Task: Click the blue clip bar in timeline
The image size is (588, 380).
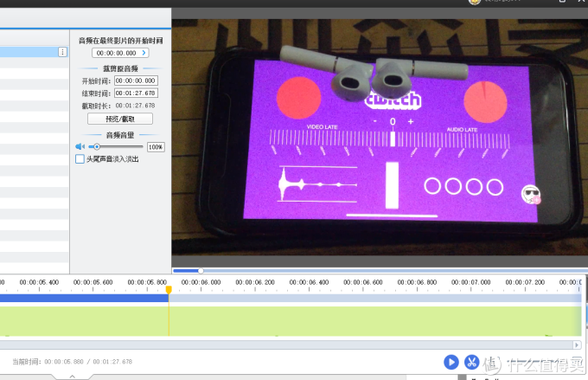Action: point(85,298)
